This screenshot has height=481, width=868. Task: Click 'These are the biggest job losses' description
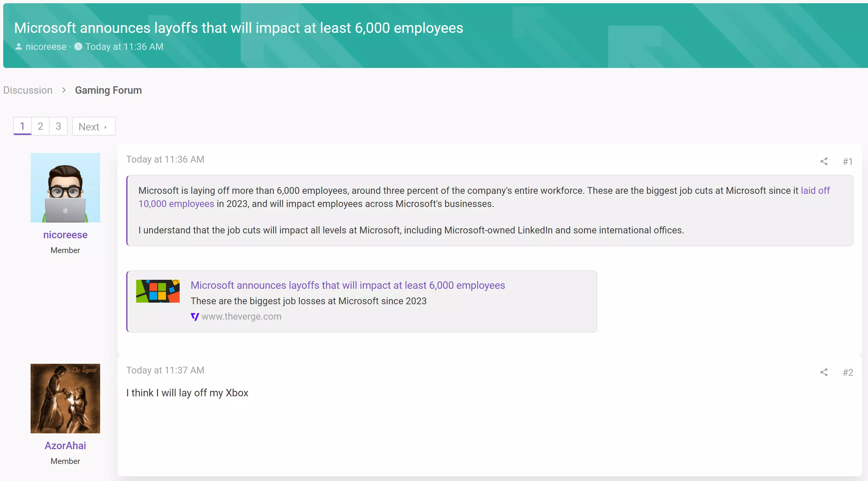pyautogui.click(x=308, y=301)
